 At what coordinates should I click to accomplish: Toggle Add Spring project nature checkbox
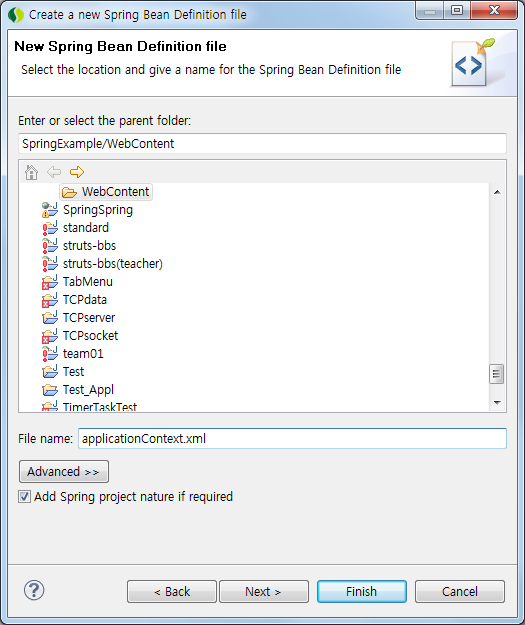(x=24, y=497)
